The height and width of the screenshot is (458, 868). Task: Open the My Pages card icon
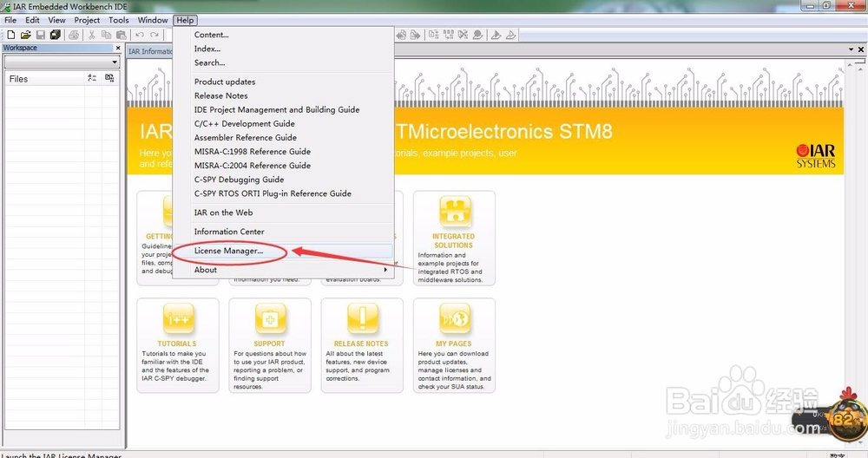click(x=455, y=318)
